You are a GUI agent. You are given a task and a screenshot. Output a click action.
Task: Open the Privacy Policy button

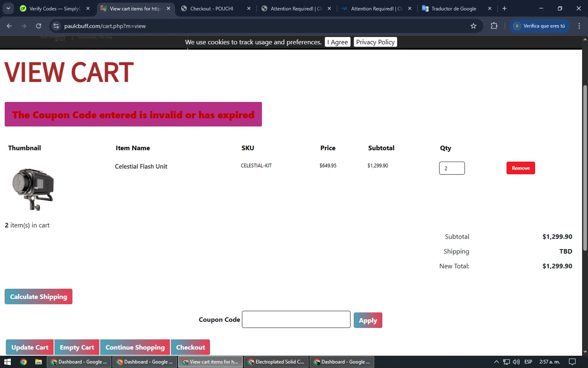[375, 42]
